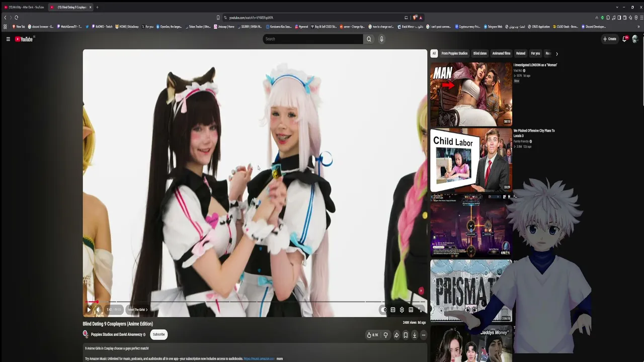The image size is (644, 362).
Task: Go to the YouTube home logo
Action: [24, 39]
